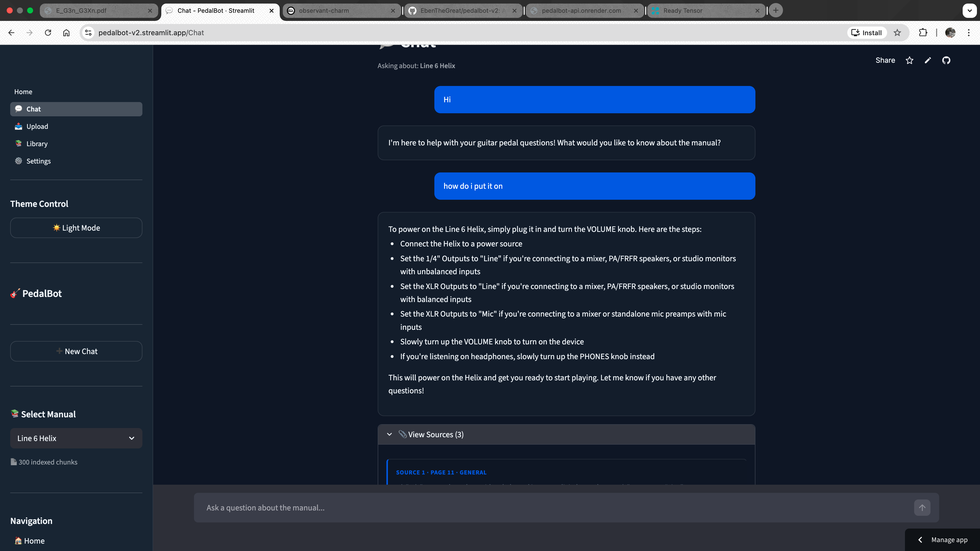
Task: Open the browser extensions puzzle icon
Action: 923,33
